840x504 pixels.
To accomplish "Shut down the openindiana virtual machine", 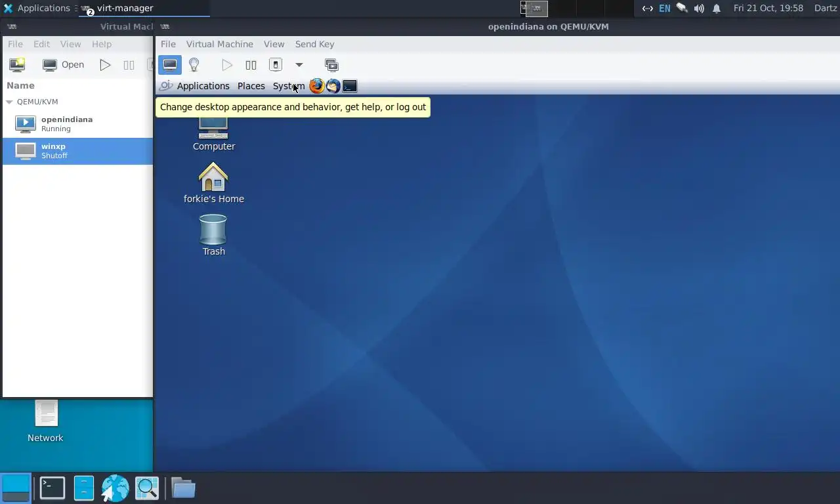I will (x=276, y=65).
